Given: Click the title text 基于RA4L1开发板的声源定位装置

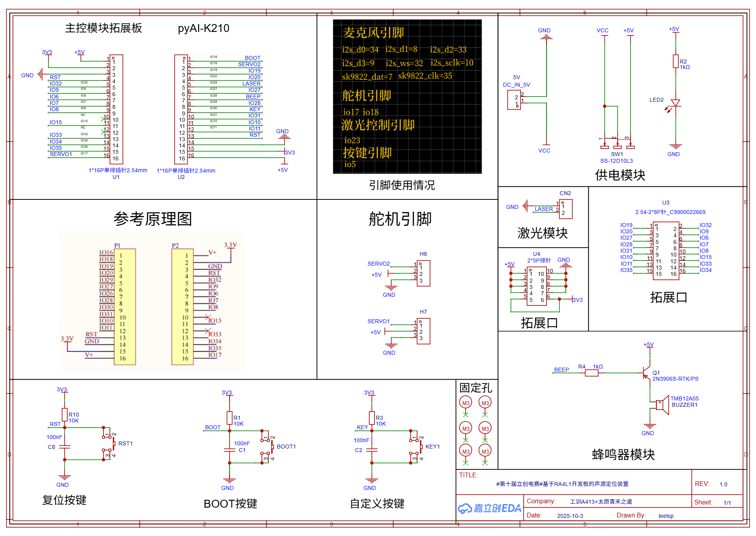Looking at the screenshot, I should click(586, 484).
